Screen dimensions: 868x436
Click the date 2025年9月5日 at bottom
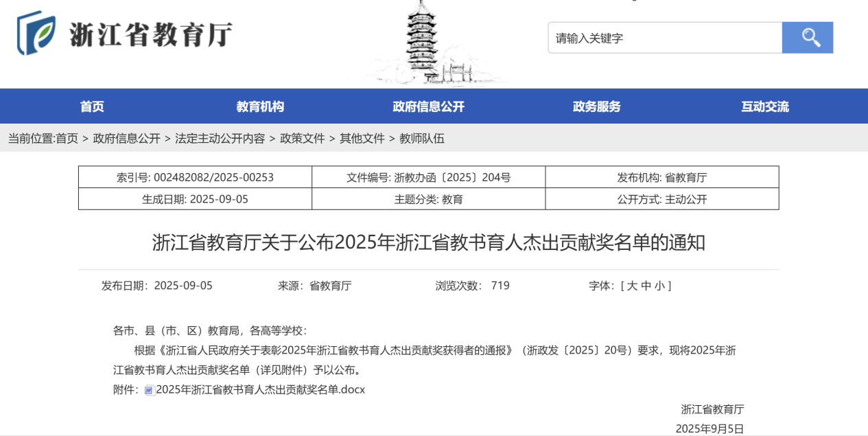tap(709, 428)
